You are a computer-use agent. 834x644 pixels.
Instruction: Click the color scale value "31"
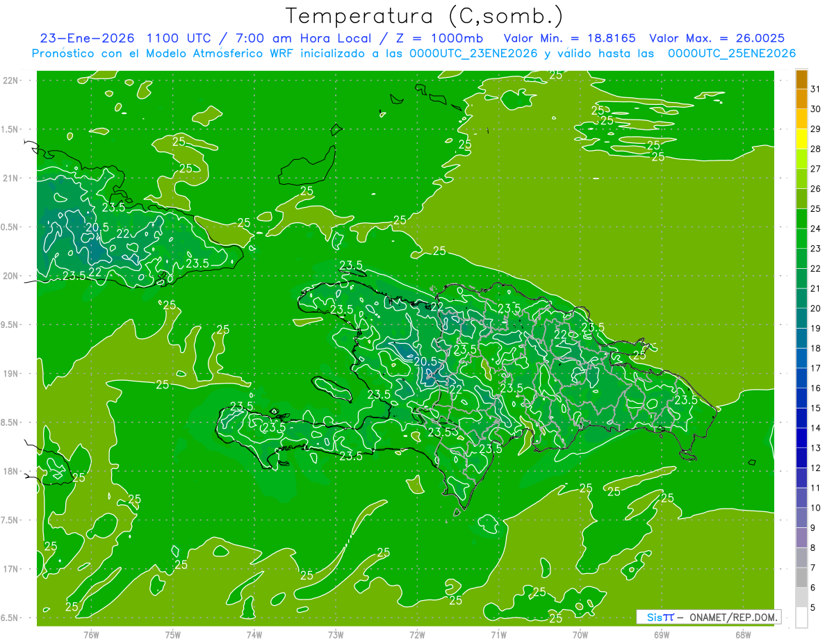pos(816,89)
